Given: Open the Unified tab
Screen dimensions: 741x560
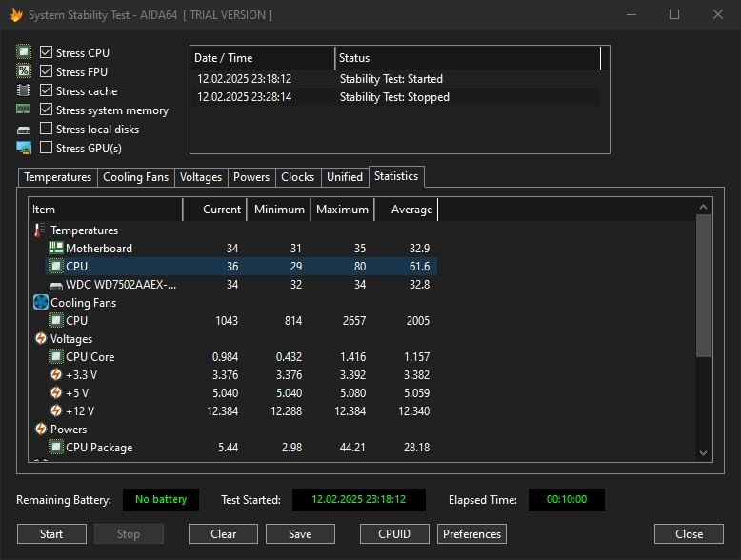Looking at the screenshot, I should tap(345, 177).
